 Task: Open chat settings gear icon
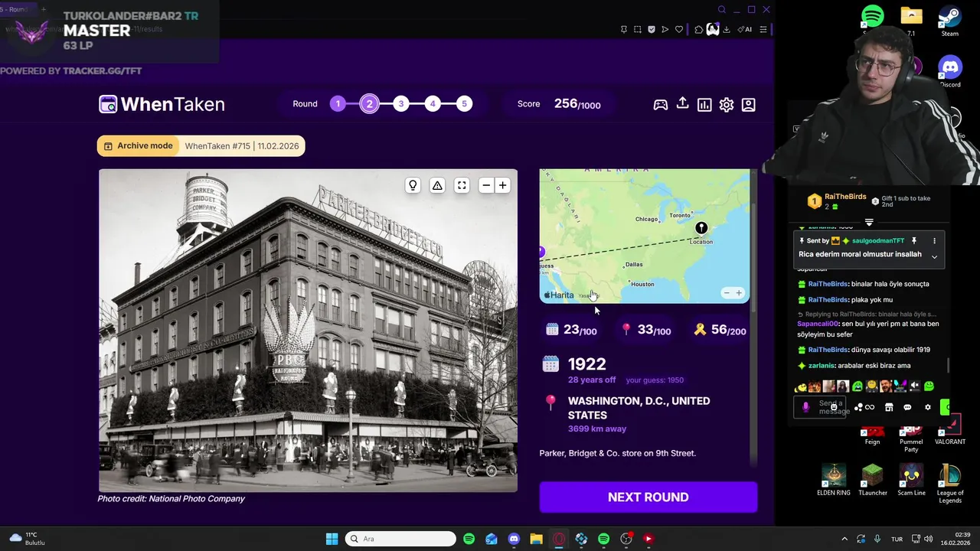928,408
